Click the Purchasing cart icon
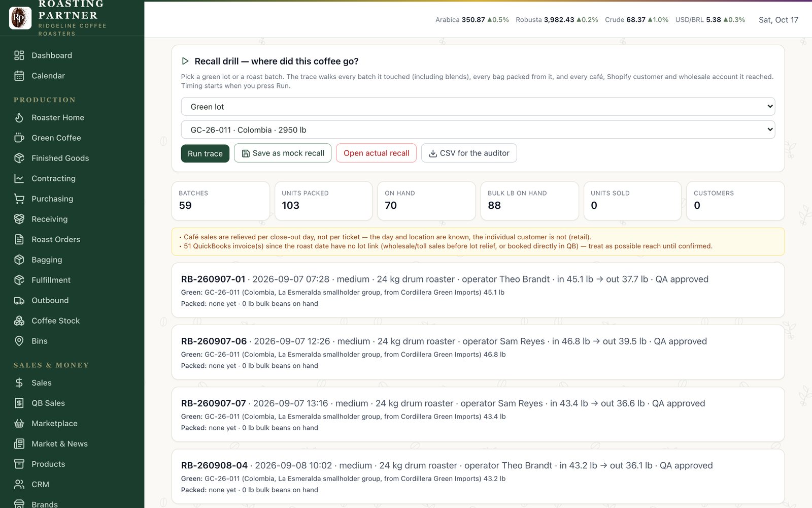812x508 pixels. (19, 199)
